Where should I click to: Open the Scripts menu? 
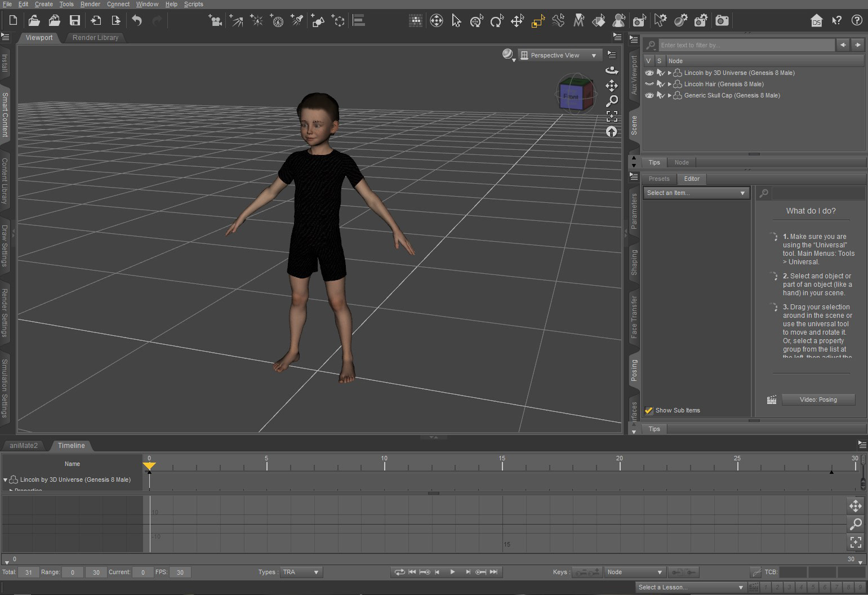(193, 4)
